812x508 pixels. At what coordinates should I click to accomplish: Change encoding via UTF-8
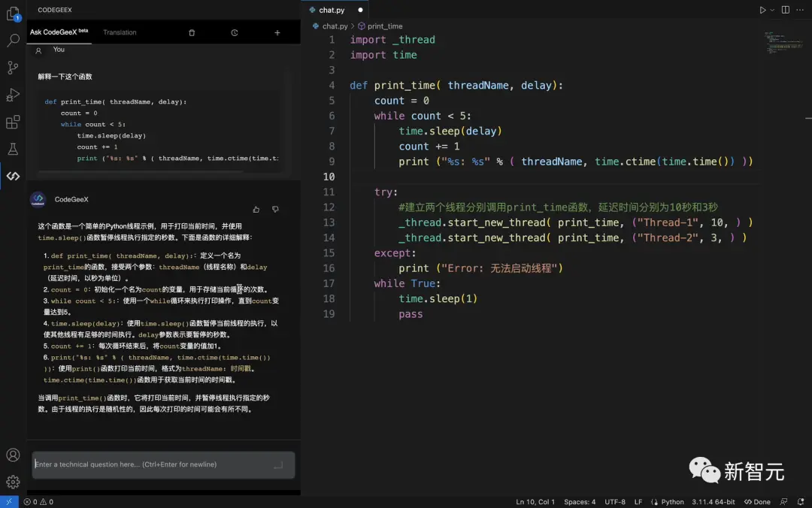(615, 502)
